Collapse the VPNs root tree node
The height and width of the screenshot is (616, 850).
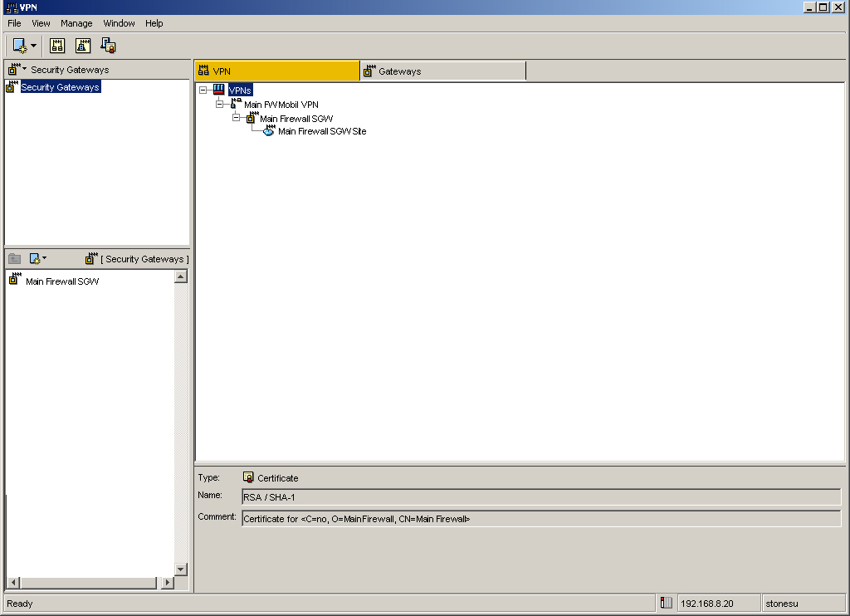(203, 90)
